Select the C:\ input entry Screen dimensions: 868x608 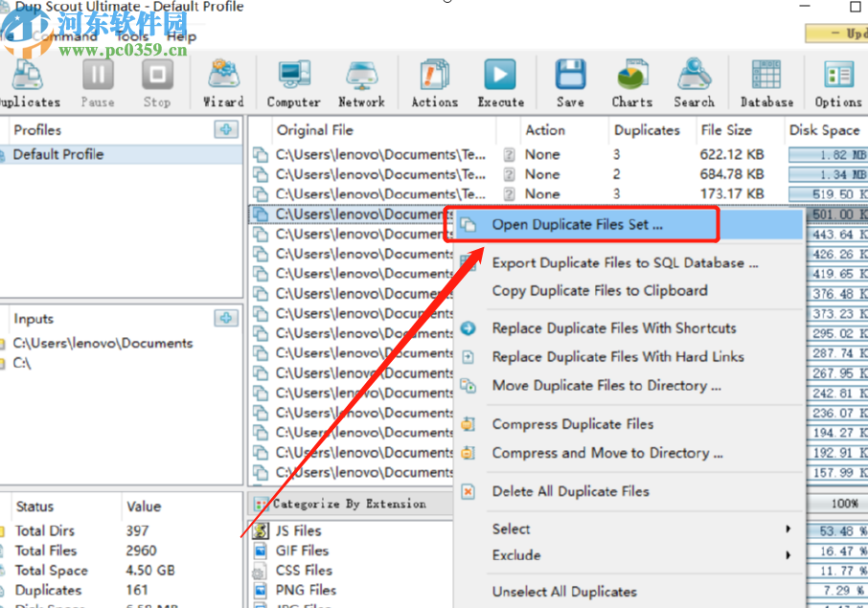point(22,364)
